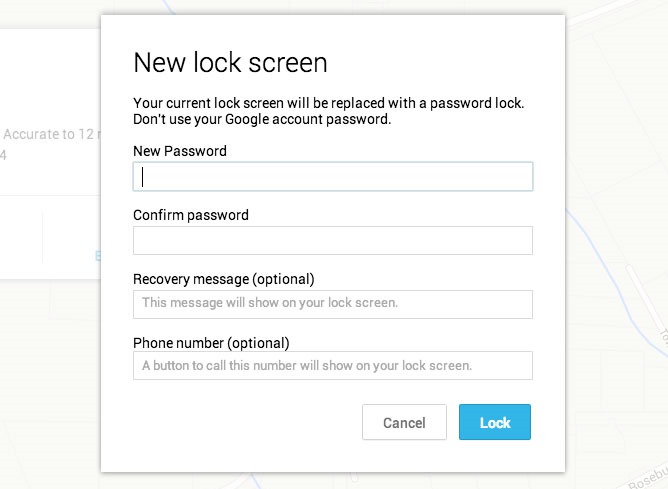Click the "New lock screen" dialog title

tap(230, 63)
